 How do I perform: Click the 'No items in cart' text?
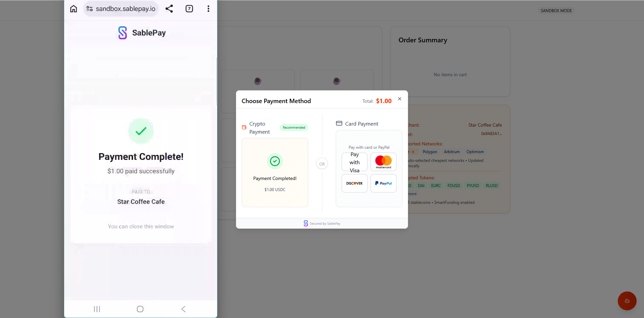tap(450, 75)
